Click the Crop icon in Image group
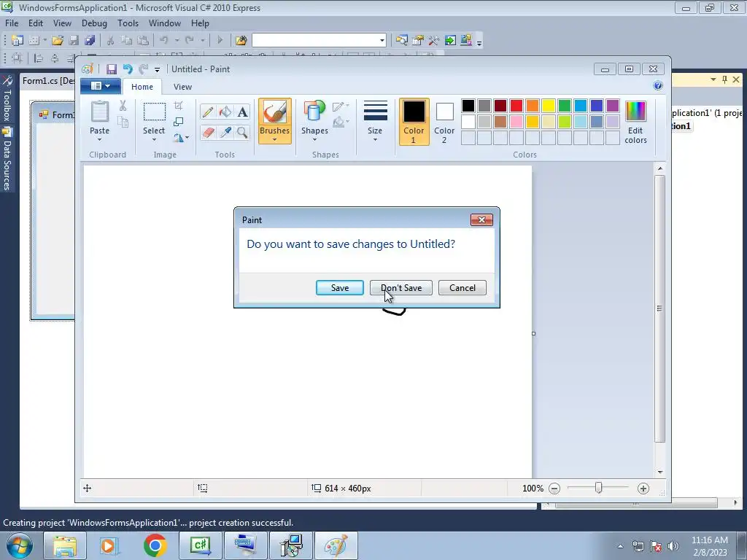The width and height of the screenshot is (747, 560). 178,106
